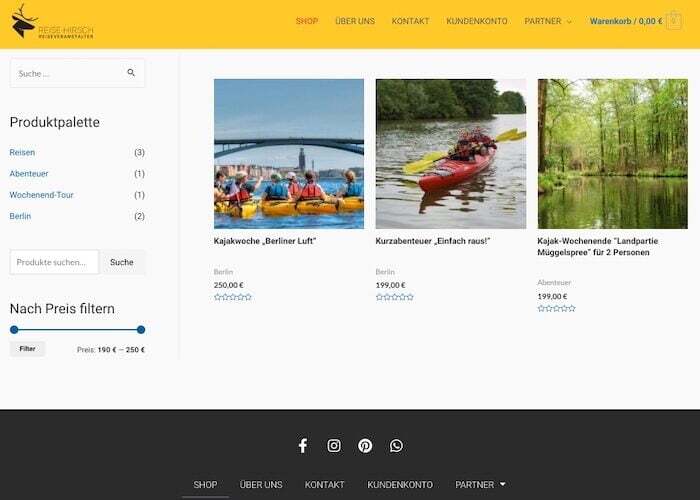Open the WhatsApp icon in footer
Viewport: 700px width, 500px height.
[x=396, y=446]
